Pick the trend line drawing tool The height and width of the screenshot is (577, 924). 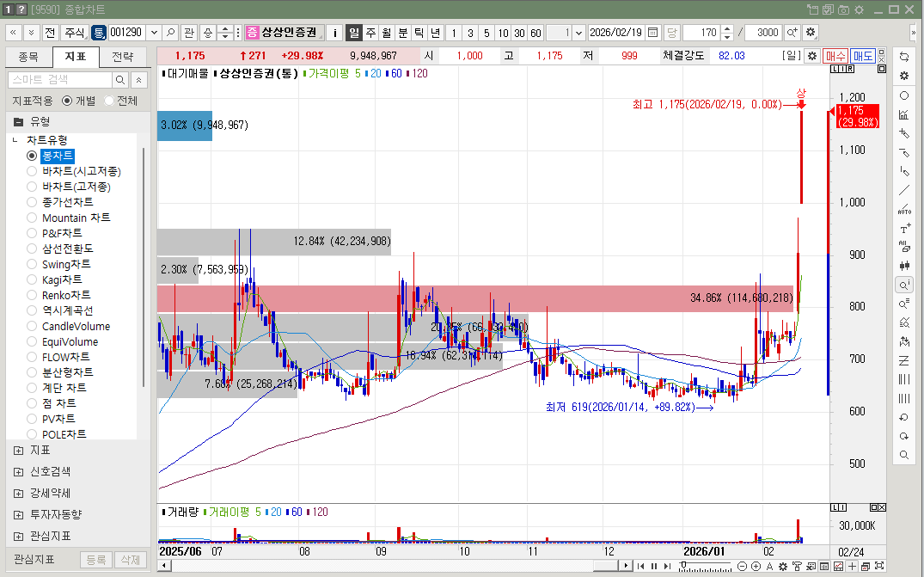pos(904,190)
